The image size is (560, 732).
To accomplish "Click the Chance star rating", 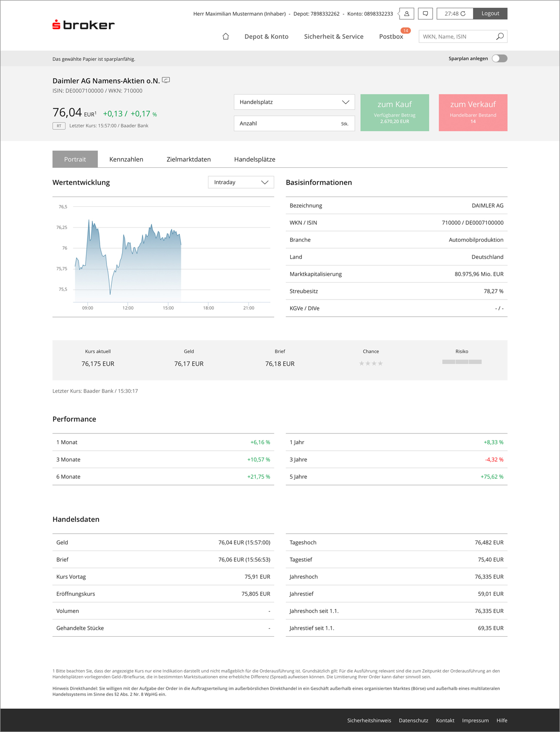I will click(371, 363).
